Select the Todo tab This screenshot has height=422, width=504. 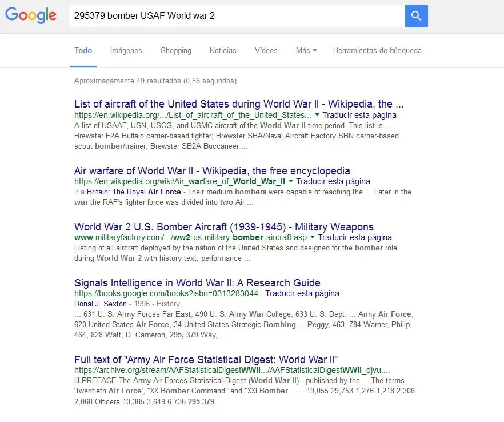point(83,50)
